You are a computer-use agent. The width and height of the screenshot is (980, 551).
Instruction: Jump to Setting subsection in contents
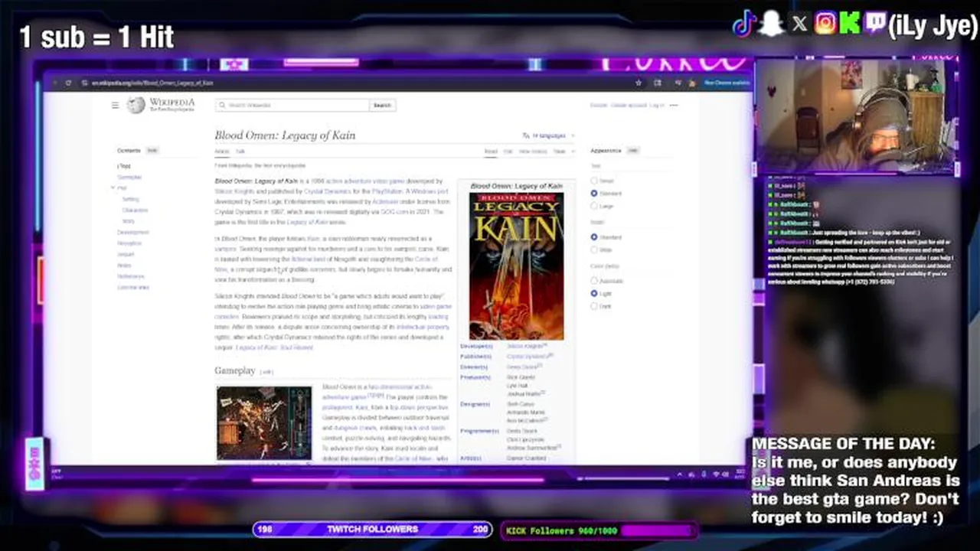click(x=131, y=199)
